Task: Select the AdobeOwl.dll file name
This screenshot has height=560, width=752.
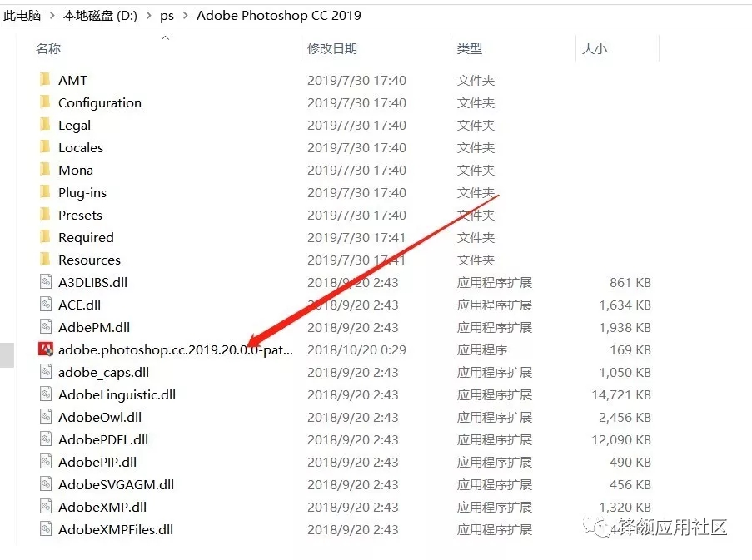Action: (x=100, y=417)
